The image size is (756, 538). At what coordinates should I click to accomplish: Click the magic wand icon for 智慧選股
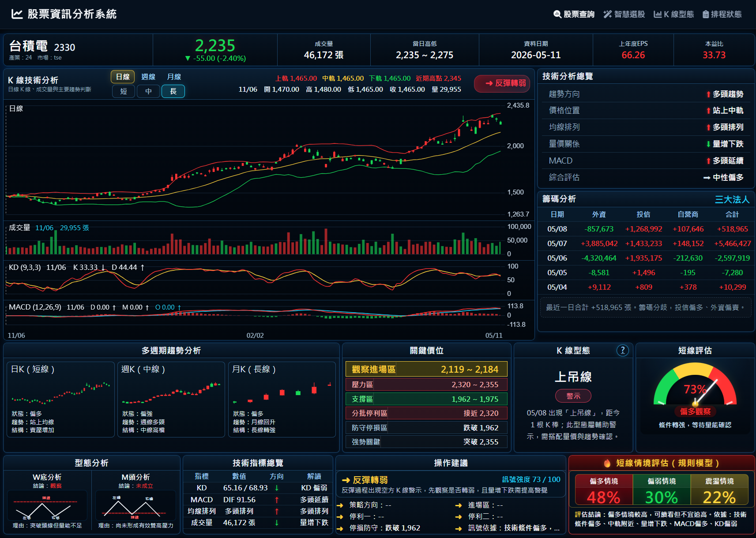click(608, 14)
